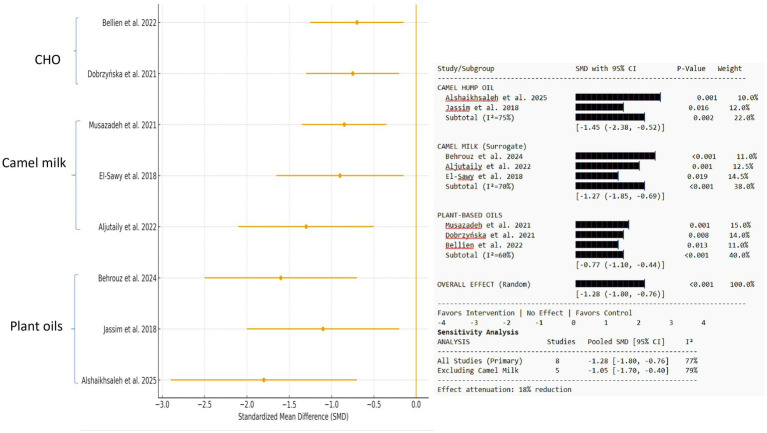Select forest plot y-axis label Jassim et al. 2018

(x=130, y=329)
